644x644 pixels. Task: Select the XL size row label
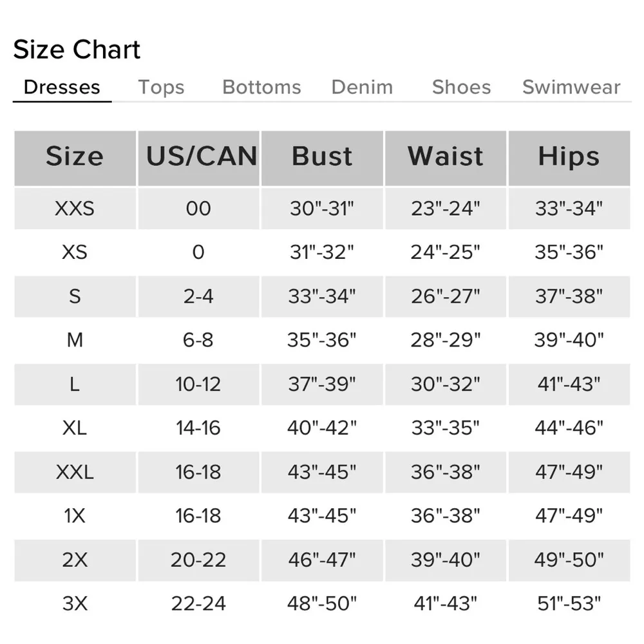75,428
